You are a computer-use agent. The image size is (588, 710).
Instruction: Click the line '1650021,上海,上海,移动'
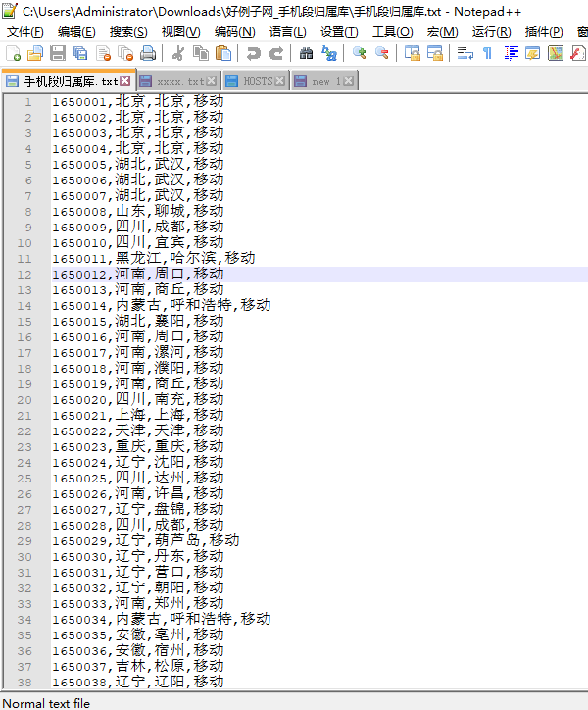pos(137,416)
